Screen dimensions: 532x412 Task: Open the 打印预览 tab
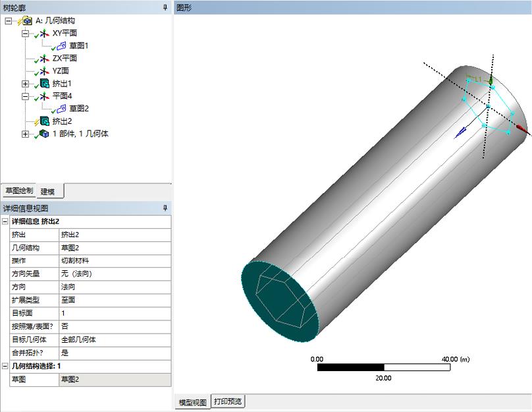[227, 401]
